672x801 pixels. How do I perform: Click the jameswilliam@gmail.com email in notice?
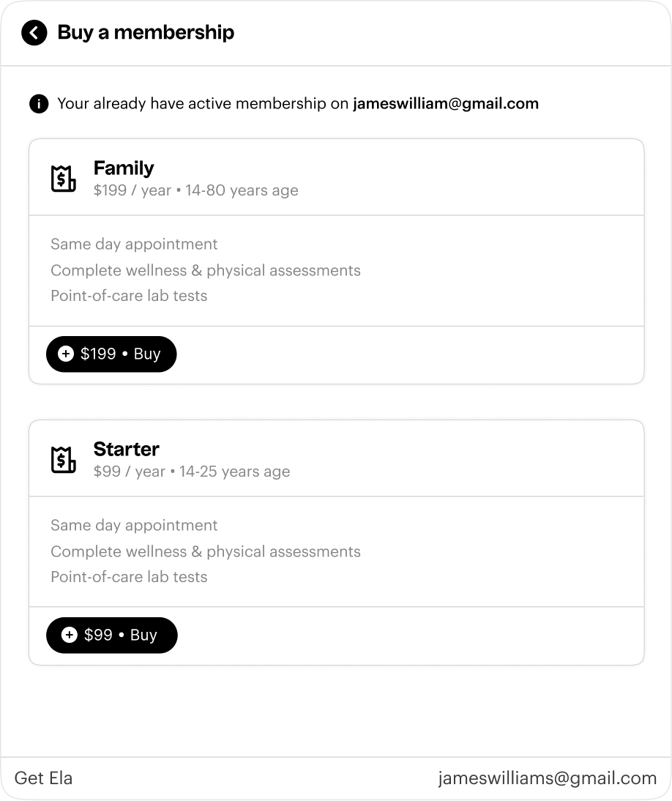point(446,104)
